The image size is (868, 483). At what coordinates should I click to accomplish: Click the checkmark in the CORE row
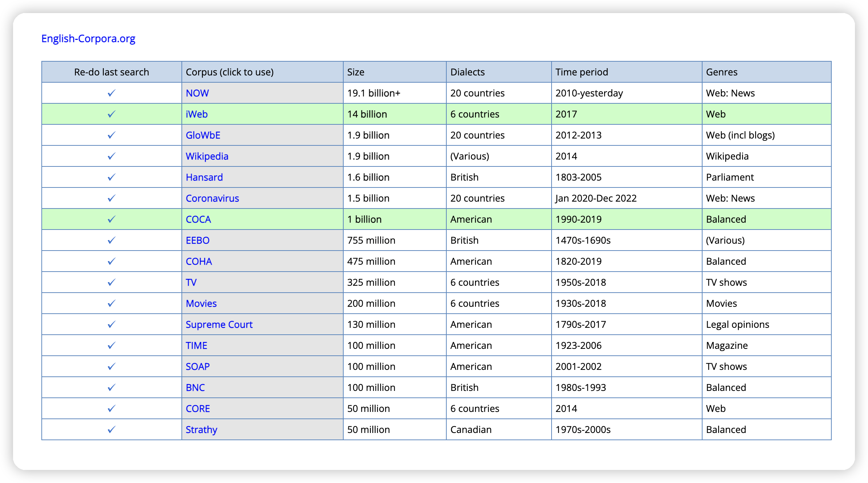click(111, 409)
